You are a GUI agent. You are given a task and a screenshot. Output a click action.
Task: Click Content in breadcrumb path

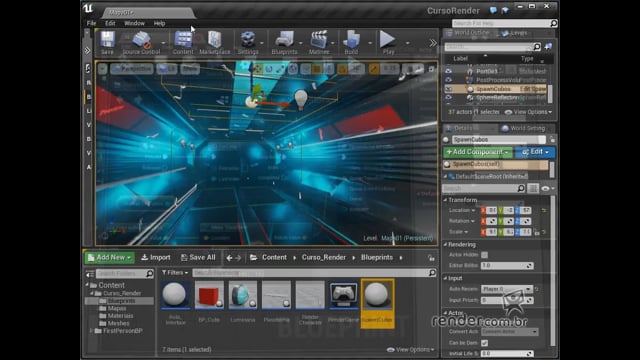point(274,258)
